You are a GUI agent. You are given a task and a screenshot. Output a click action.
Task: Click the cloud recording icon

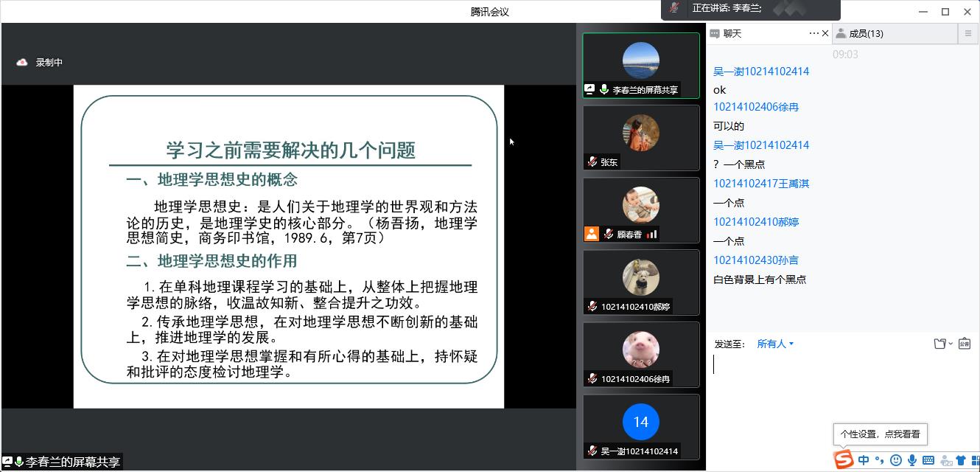22,63
